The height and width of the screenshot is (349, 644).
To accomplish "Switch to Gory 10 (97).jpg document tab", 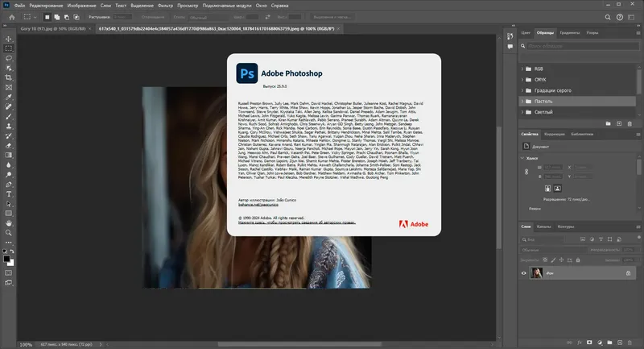I will tap(53, 29).
